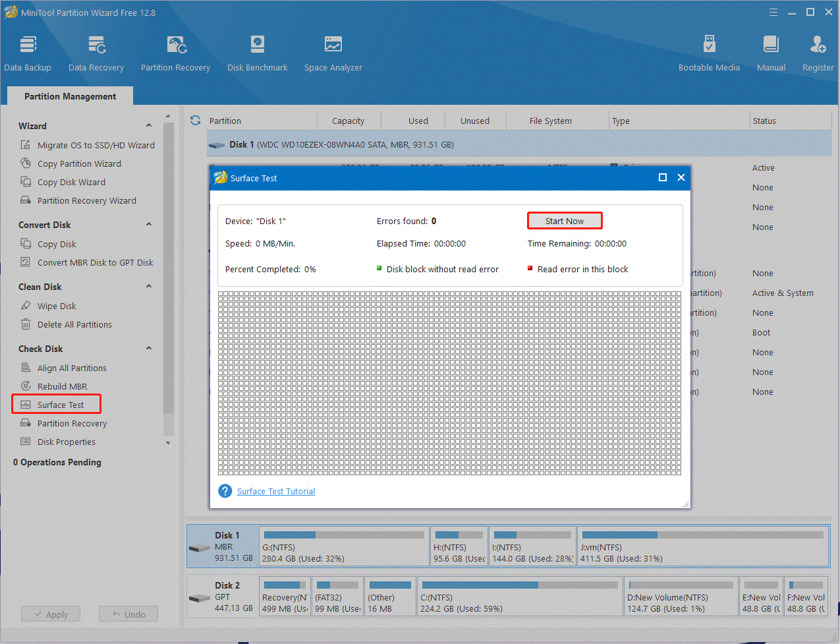Select the C:(NTFS) partition on Disk 2

pos(519,597)
